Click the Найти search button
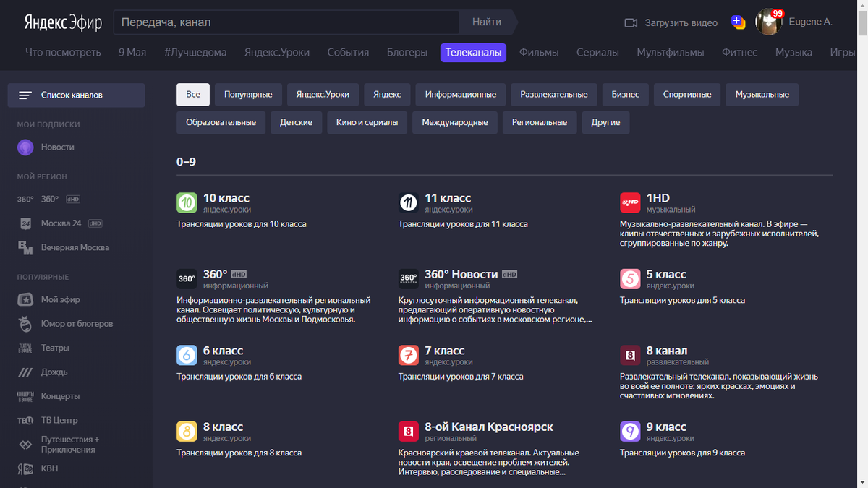The width and height of the screenshot is (868, 488). pyautogui.click(x=487, y=22)
